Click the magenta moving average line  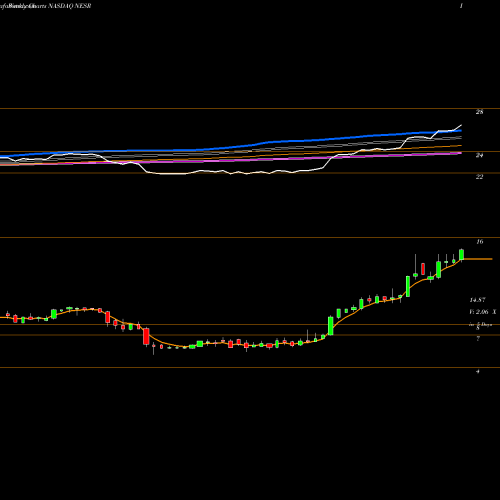[x=231, y=160]
